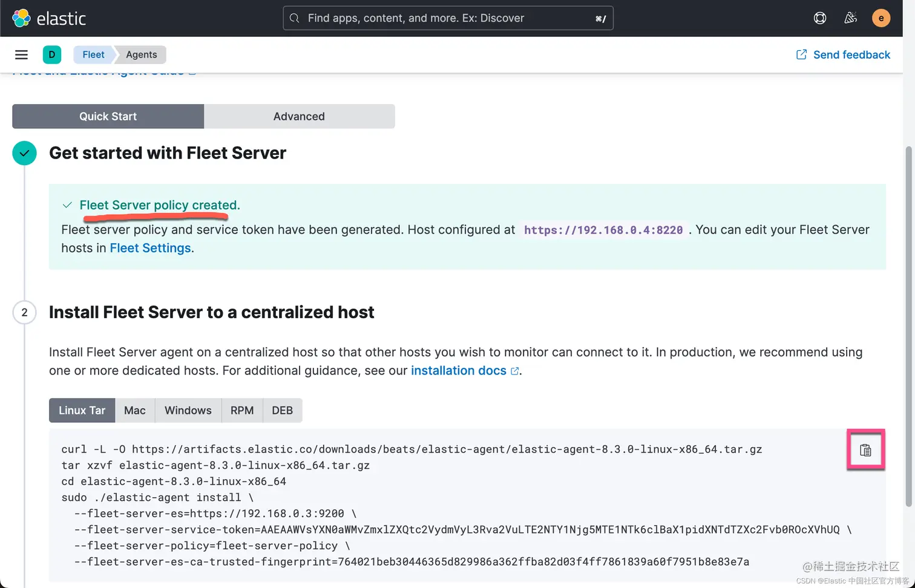Click the https://192.168.0.4:8220 host text
This screenshot has height=588, width=915.
coord(603,230)
